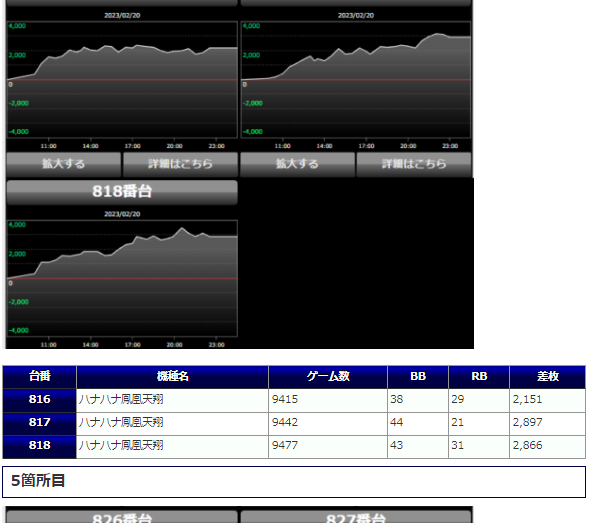Select the RB column header
591x523 pixels.
point(479,377)
